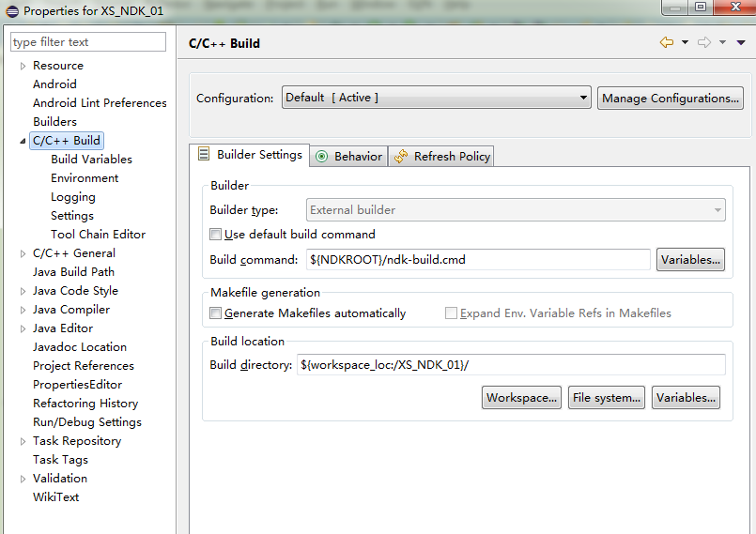Viewport: 756px width, 534px height.
Task: Click the back navigation arrow icon
Action: [x=667, y=42]
